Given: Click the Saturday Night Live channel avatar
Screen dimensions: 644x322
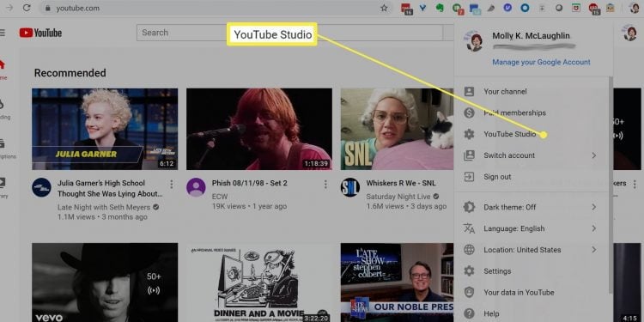Looking at the screenshot, I should [x=350, y=187].
